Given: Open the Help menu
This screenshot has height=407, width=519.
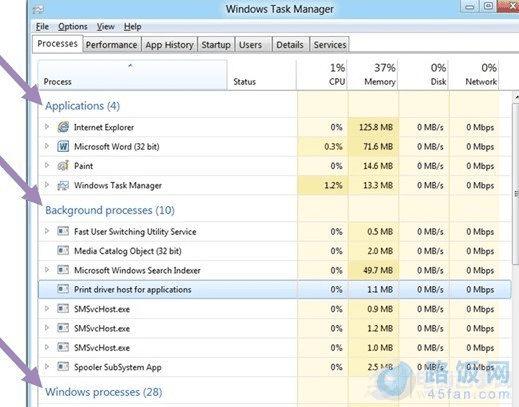Looking at the screenshot, I should tap(133, 26).
